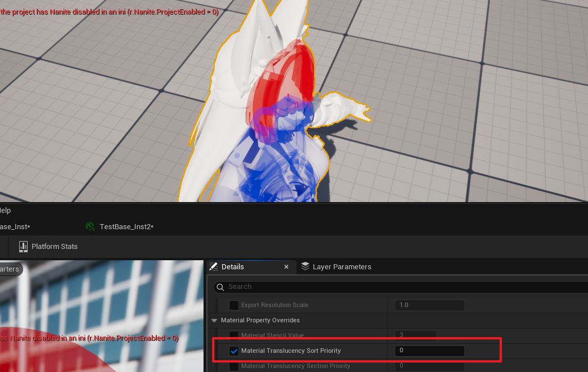This screenshot has width=588, height=372.
Task: Close the Details tab
Action: pyautogui.click(x=286, y=266)
